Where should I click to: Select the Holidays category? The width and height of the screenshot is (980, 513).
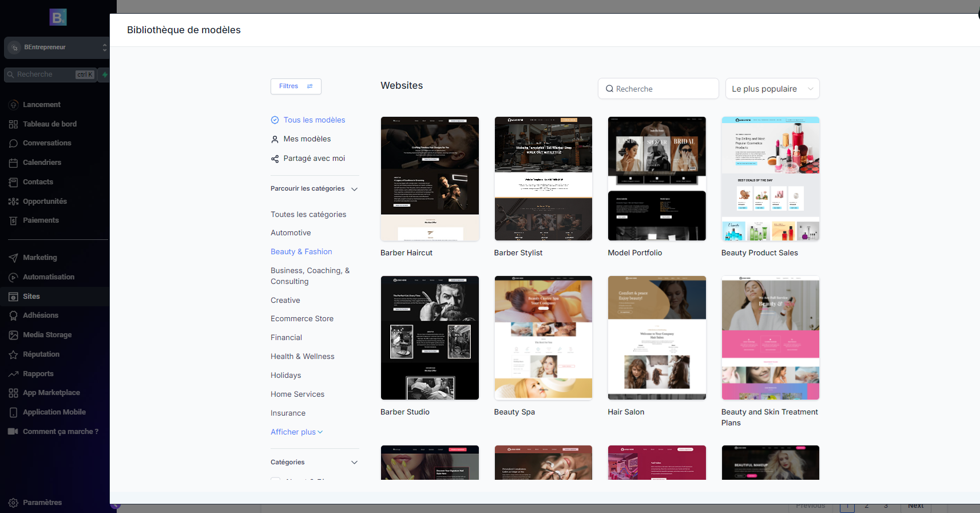pos(285,376)
